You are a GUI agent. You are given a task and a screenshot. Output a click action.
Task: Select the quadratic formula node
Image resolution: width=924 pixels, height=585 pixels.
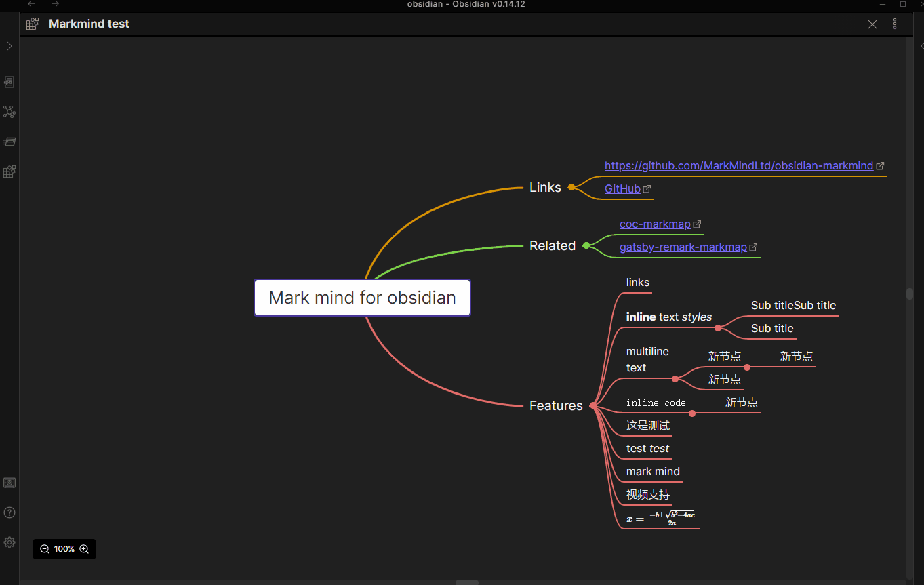pos(661,518)
